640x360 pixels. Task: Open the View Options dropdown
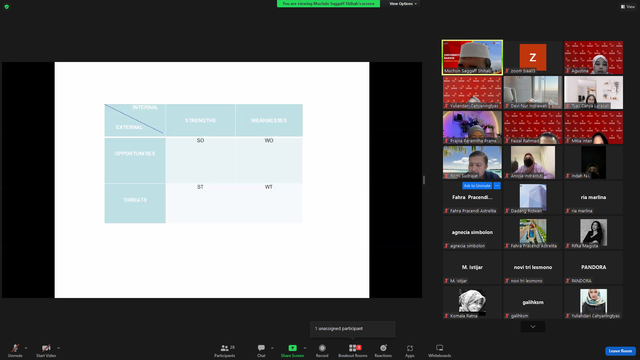coord(402,4)
